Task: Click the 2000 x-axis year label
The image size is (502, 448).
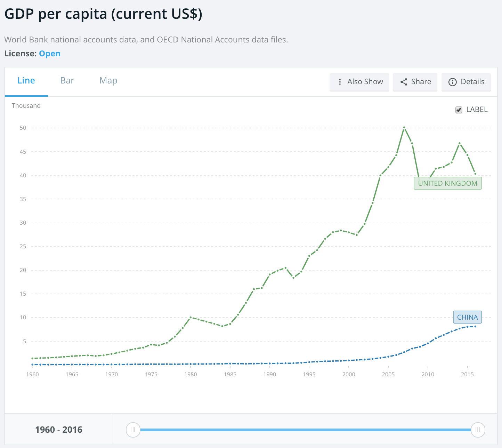Action: coord(349,375)
